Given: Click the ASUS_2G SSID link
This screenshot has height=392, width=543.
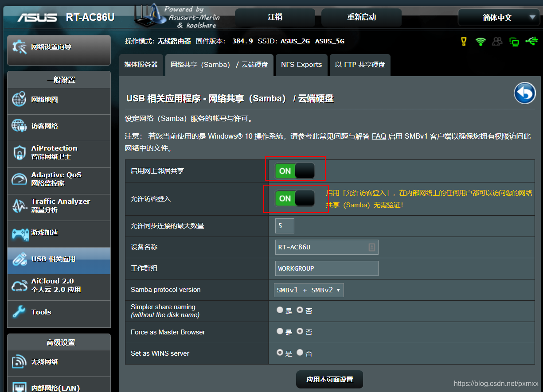Looking at the screenshot, I should coord(295,41).
